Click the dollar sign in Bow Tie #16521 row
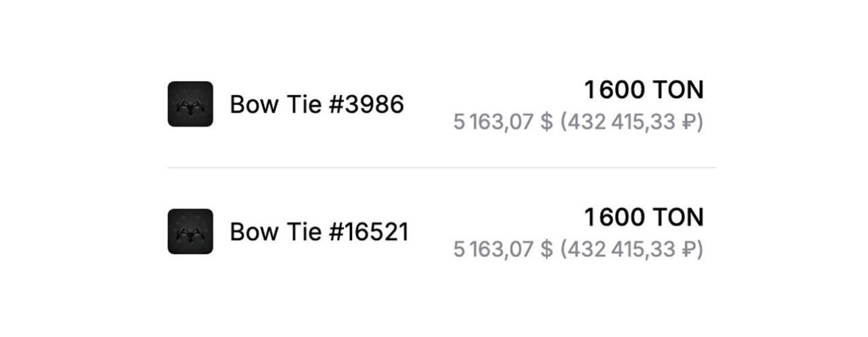Viewport: 868px width, 337px height. 547,250
